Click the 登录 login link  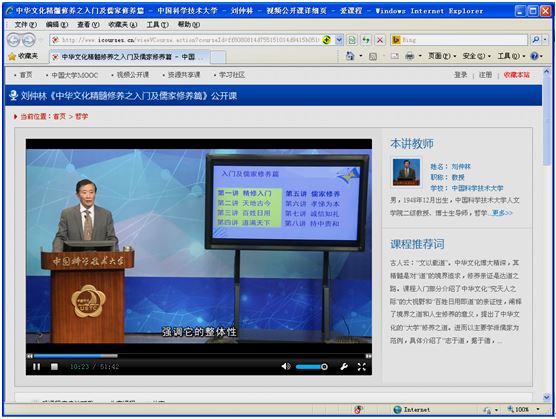461,75
